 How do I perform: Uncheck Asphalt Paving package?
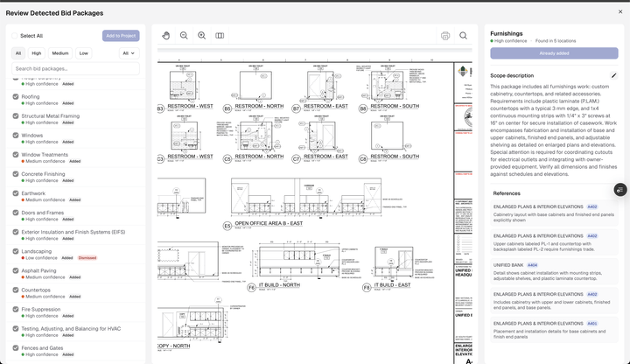click(x=16, y=270)
